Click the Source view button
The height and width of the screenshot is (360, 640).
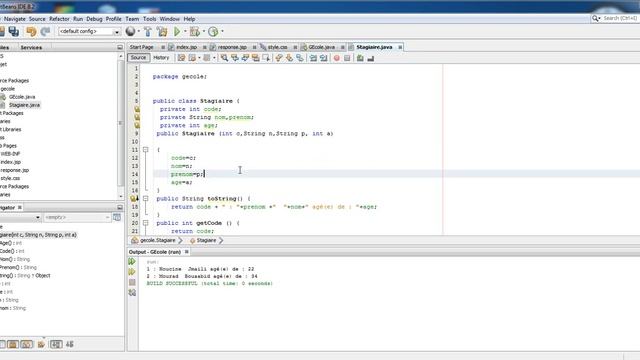click(x=138, y=58)
